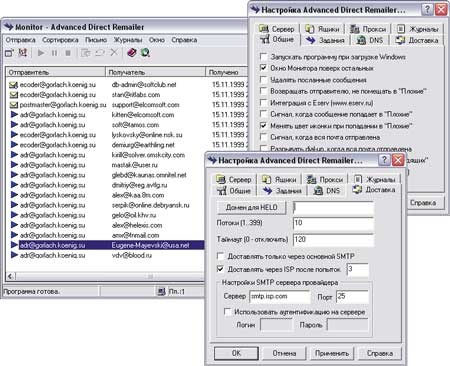The width and height of the screenshot is (450, 366).
Task: Uncheck Менять цвет иконки при попадании в "Плохие"
Action: tap(264, 126)
